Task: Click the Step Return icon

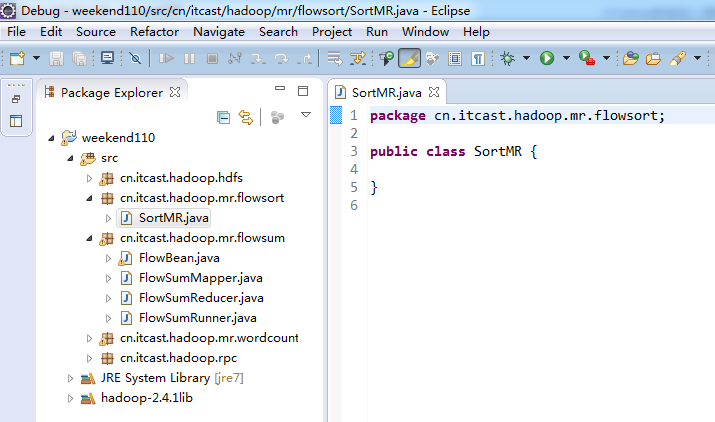Action: click(x=304, y=58)
